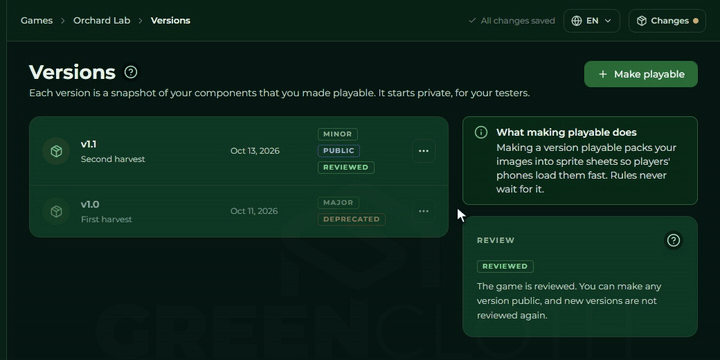
Task: Click the Second harvest description
Action: (113, 159)
